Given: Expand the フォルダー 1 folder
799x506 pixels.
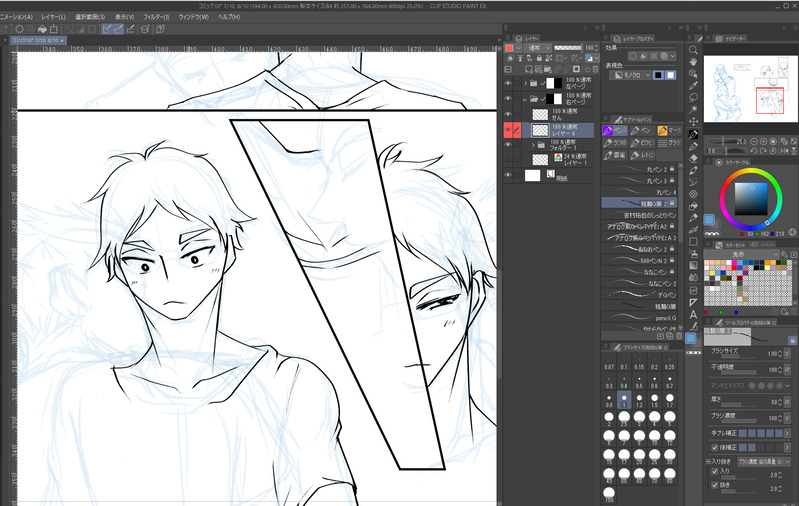Looking at the screenshot, I should click(x=534, y=145).
